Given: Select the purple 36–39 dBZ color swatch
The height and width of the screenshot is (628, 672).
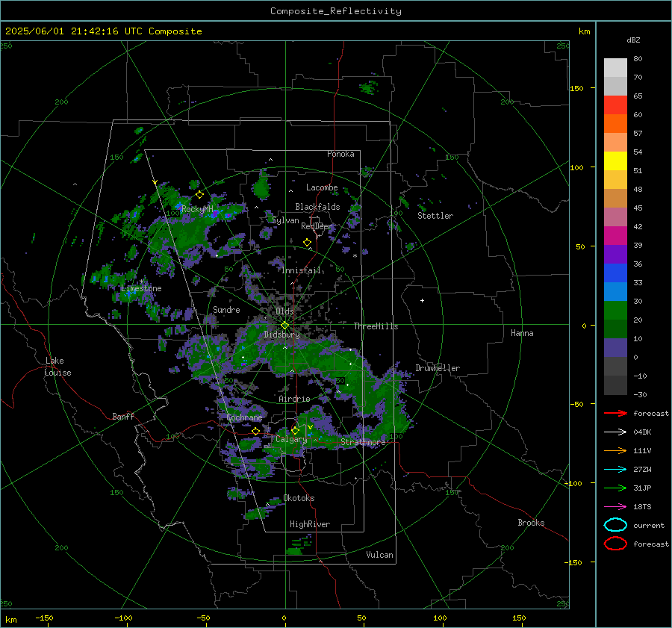Looking at the screenshot, I should [615, 255].
